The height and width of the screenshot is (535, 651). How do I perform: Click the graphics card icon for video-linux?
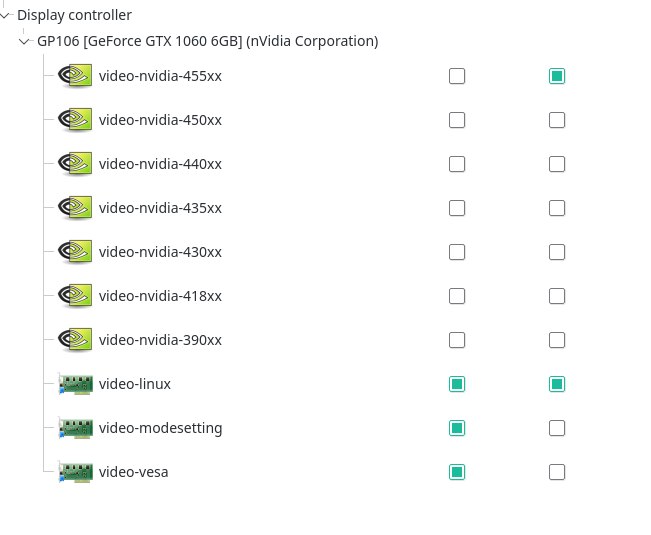75,384
